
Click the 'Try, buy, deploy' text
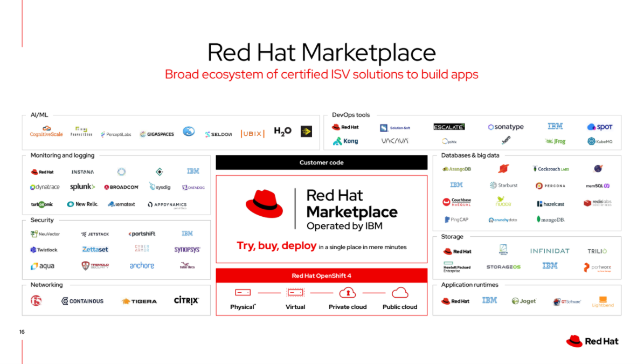[x=276, y=246]
